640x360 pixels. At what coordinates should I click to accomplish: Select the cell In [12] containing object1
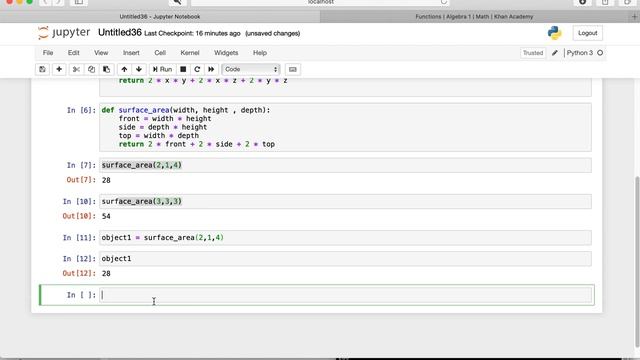point(345,259)
